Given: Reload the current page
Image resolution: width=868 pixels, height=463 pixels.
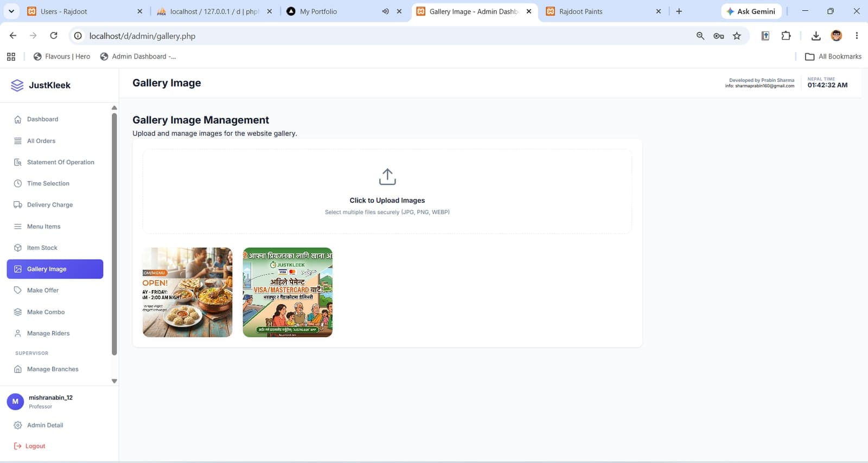Looking at the screenshot, I should (54, 36).
